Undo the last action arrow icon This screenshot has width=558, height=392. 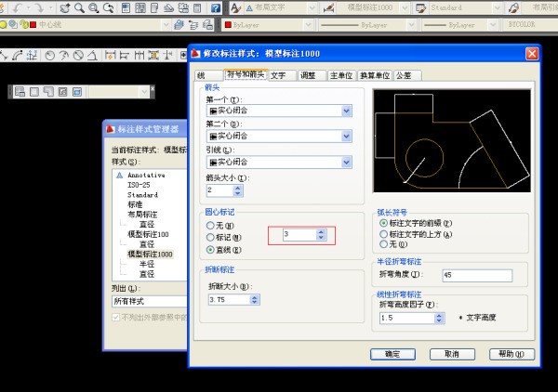pos(17,7)
